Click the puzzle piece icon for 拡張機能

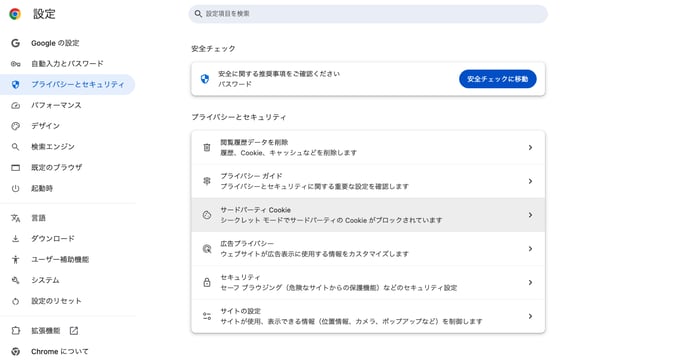click(15, 331)
